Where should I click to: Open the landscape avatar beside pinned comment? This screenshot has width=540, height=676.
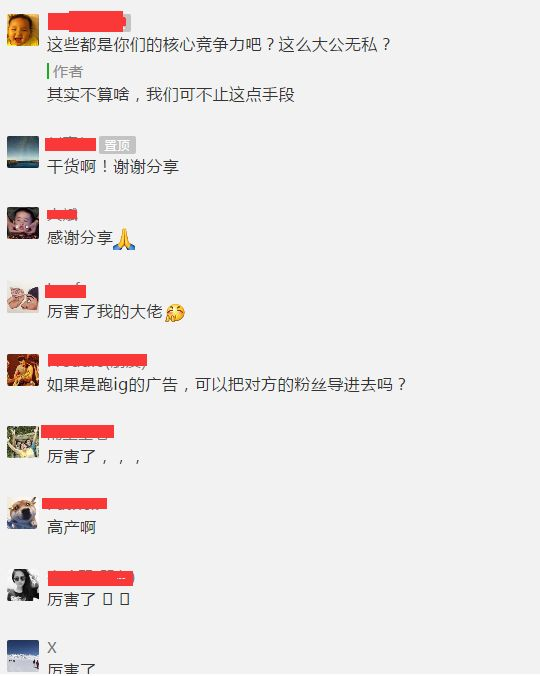[23, 152]
